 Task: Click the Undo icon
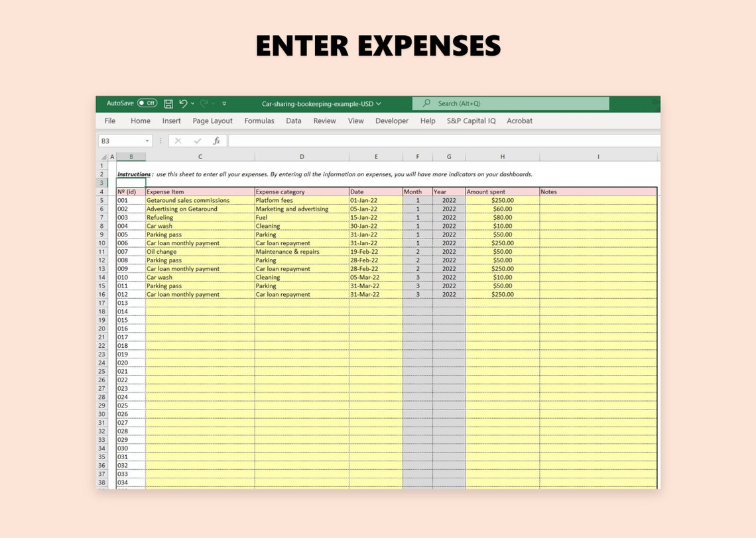[184, 103]
